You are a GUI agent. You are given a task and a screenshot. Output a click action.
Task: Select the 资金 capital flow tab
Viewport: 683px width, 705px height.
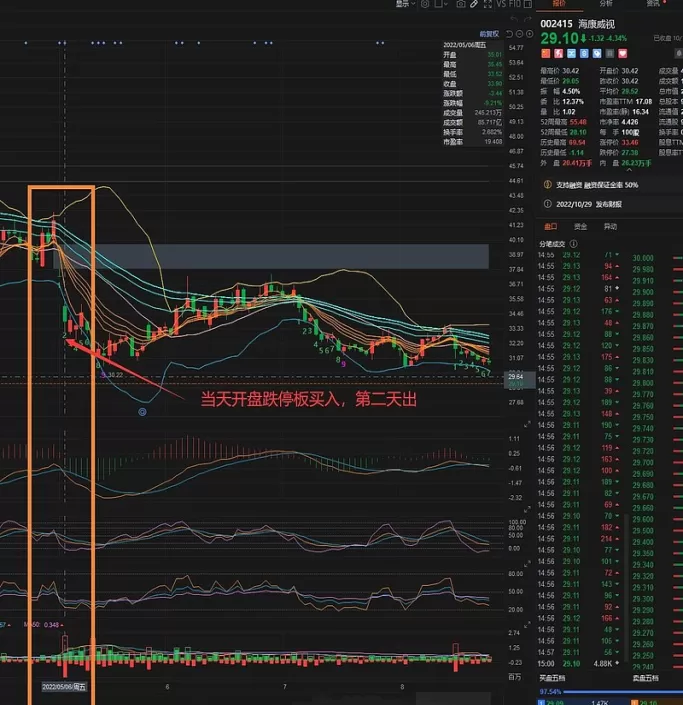[x=580, y=226]
